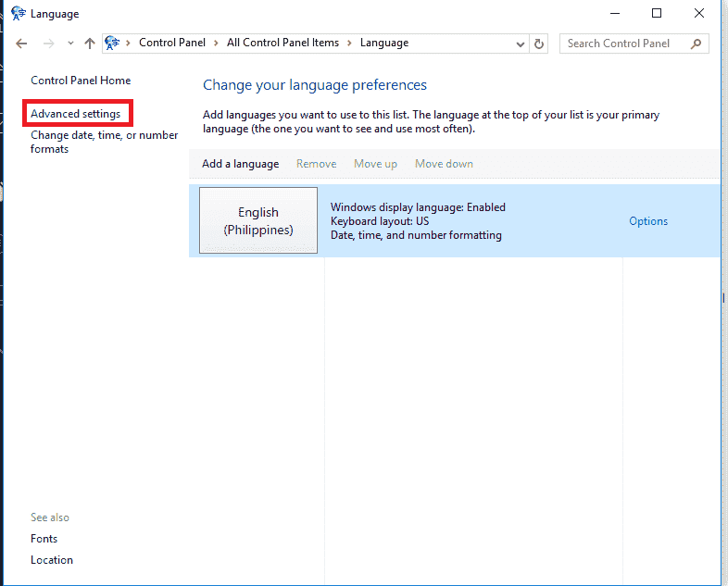Screen dimensions: 728x586
Task: Click 'Change your language preferences' heading
Action: (x=314, y=85)
